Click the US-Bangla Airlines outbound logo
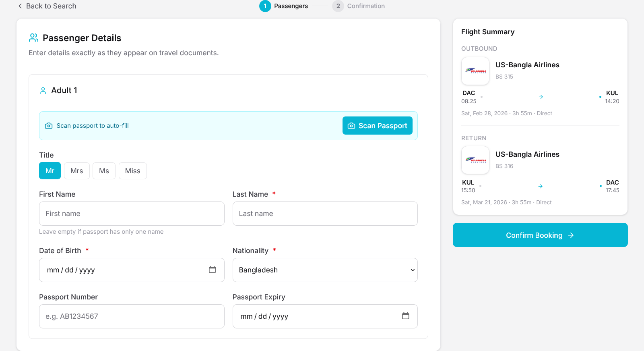 [x=475, y=71]
